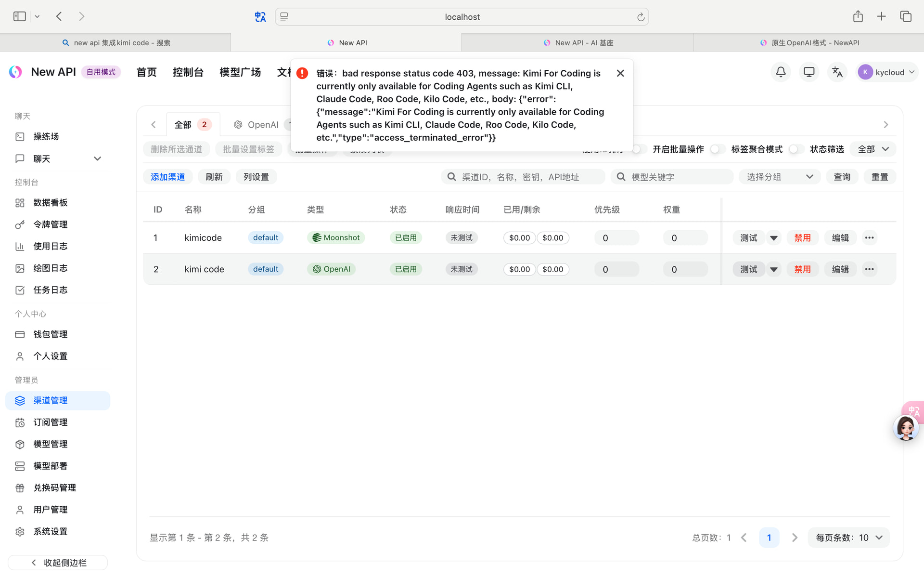Open the three-dots menu for kimicode row
Image resolution: width=924 pixels, height=578 pixels.
click(x=869, y=237)
